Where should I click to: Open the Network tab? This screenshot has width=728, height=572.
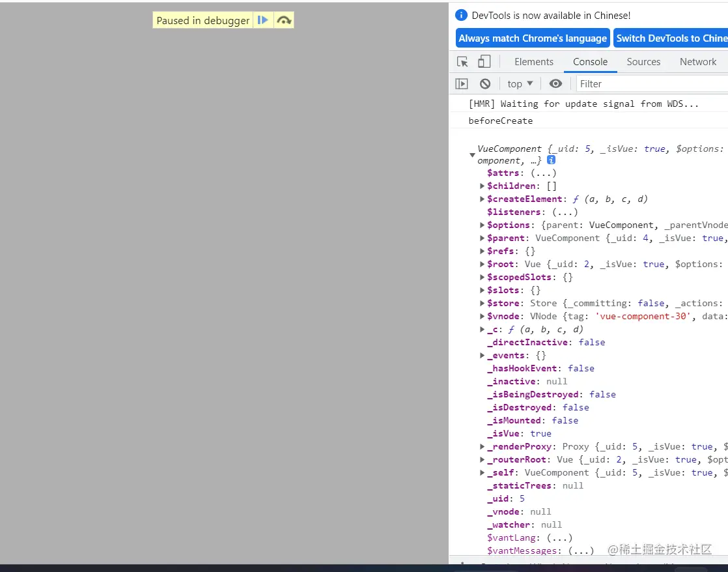pyautogui.click(x=698, y=62)
